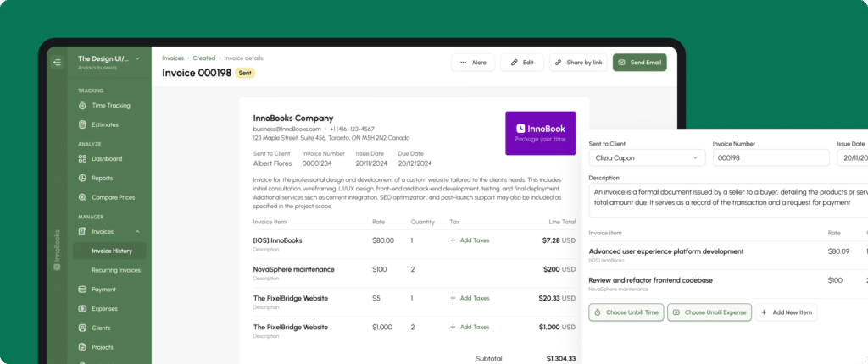This screenshot has height=364, width=868.
Task: Click Share by link button
Action: [x=579, y=63]
